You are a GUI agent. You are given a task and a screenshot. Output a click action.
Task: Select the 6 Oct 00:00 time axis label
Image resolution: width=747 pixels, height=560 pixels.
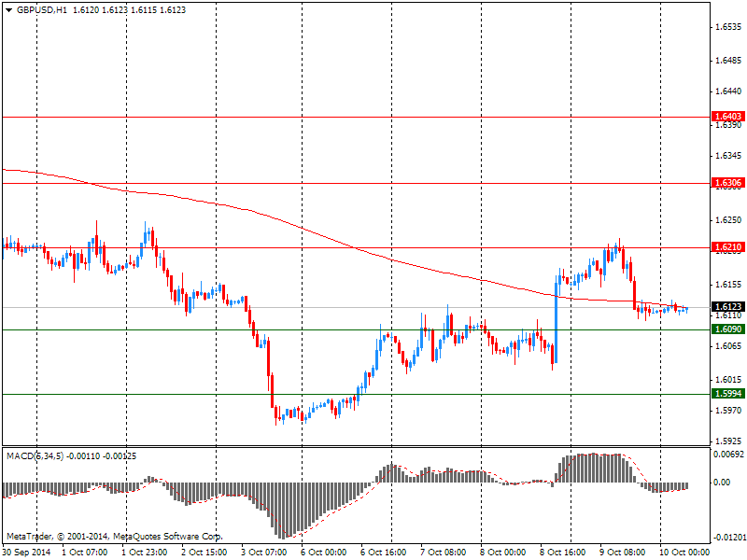pos(323,553)
